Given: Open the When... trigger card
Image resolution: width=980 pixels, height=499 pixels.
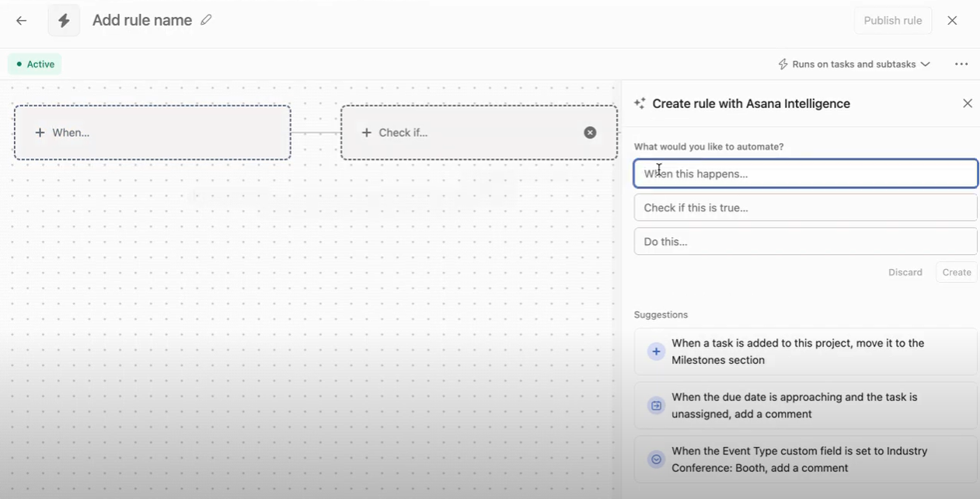Looking at the screenshot, I should point(152,133).
